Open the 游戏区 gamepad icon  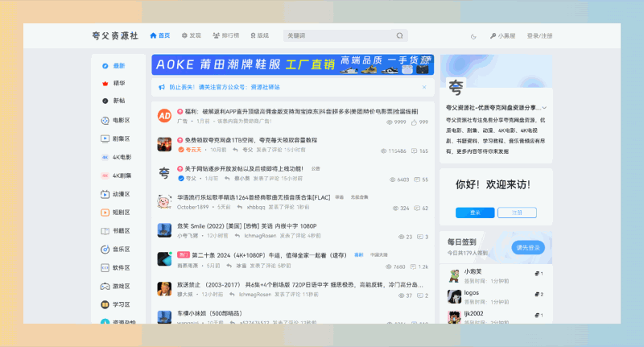(105, 287)
